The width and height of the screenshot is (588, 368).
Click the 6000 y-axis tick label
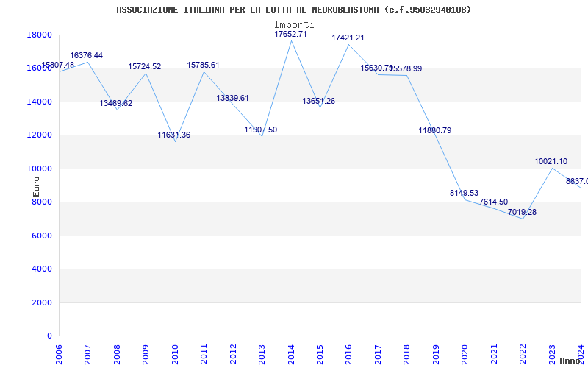pos(42,236)
